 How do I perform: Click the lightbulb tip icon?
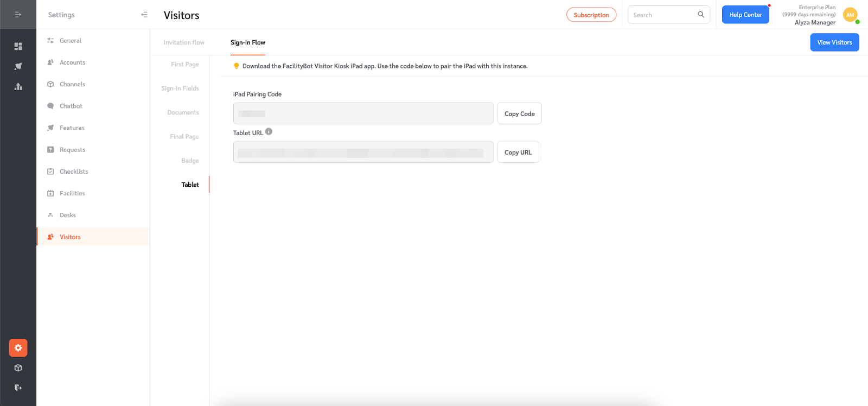click(x=237, y=66)
